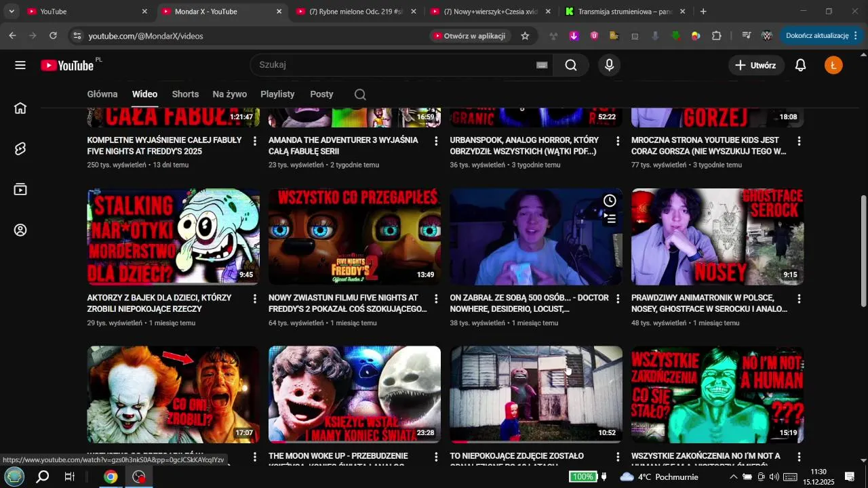Go back to the previous page
This screenshot has width=868, height=488.
[x=13, y=36]
